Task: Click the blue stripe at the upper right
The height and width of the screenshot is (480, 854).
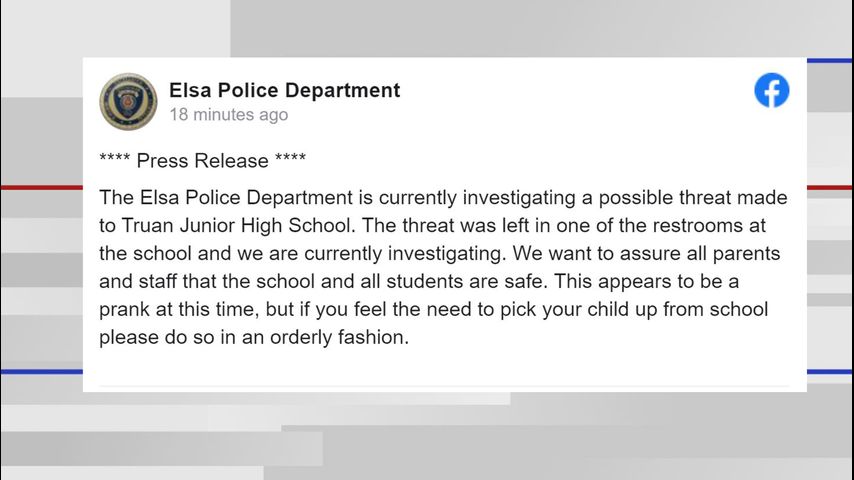Action: click(x=829, y=61)
